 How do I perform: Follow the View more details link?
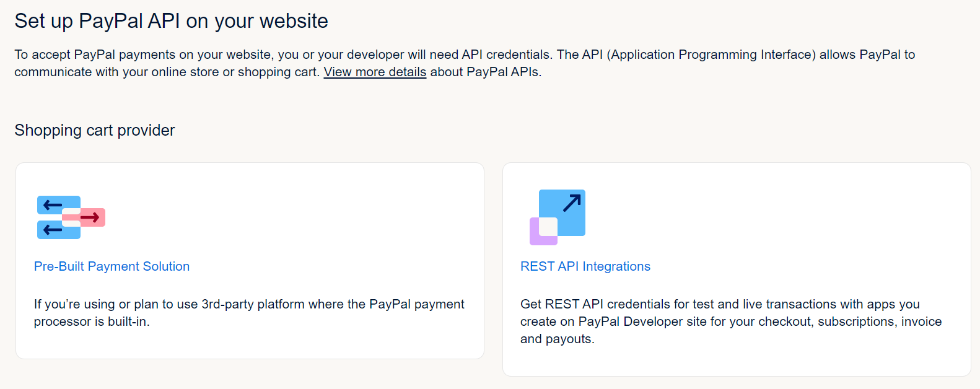[x=375, y=72]
